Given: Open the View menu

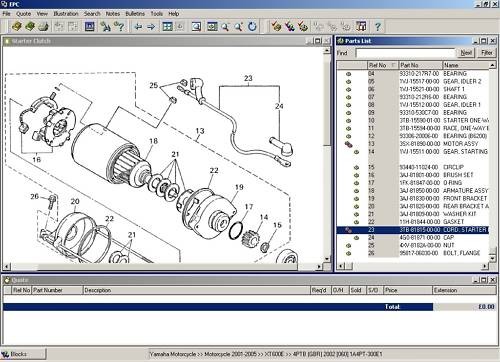Looking at the screenshot, I should pos(42,14).
